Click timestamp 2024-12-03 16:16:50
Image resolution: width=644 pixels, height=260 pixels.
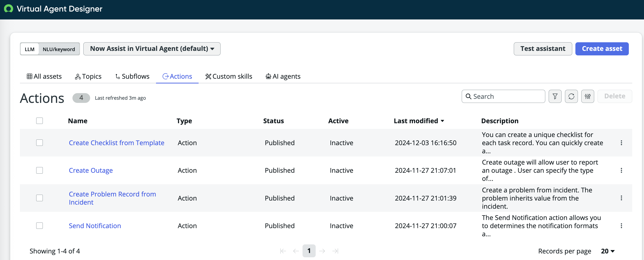[425, 143]
